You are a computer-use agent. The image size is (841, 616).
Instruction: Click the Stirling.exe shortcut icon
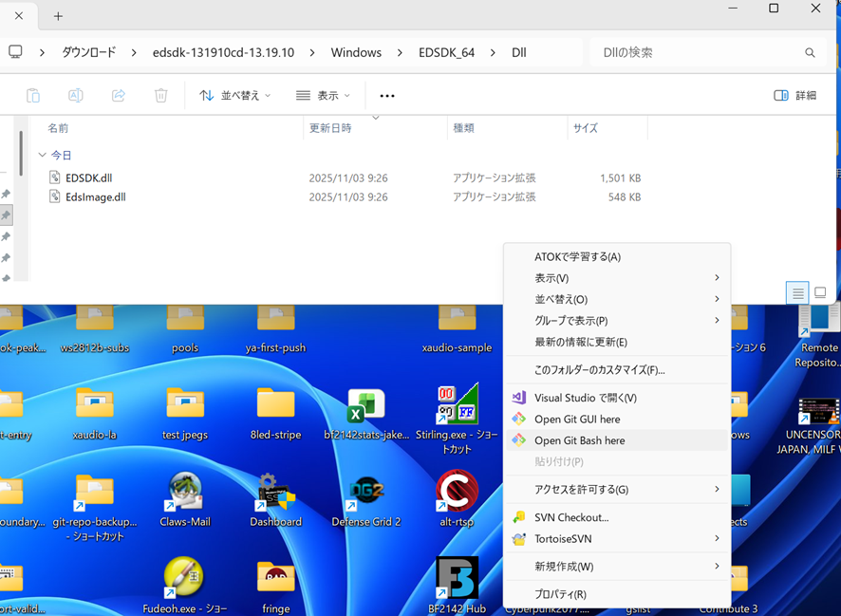click(457, 406)
